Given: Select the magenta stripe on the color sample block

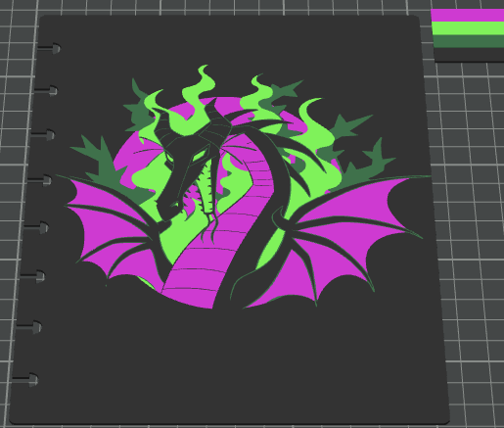Looking at the screenshot, I should (468, 16).
